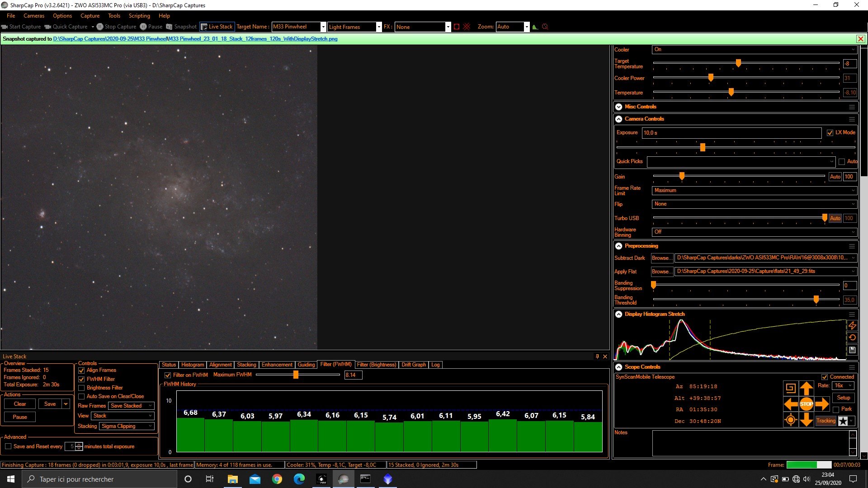
Task: Expand the Misc Controls section
Action: tap(618, 107)
